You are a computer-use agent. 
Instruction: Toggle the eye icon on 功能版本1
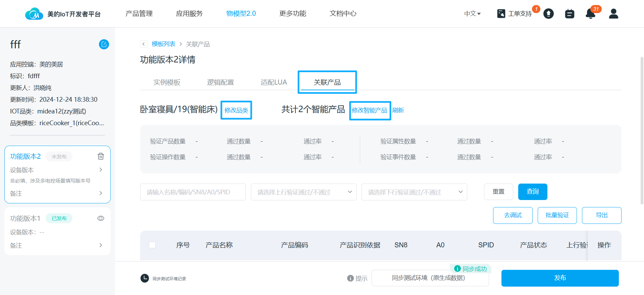pos(101,218)
